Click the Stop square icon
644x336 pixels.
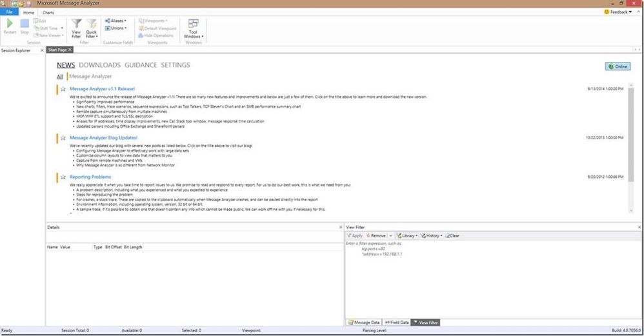(25, 23)
